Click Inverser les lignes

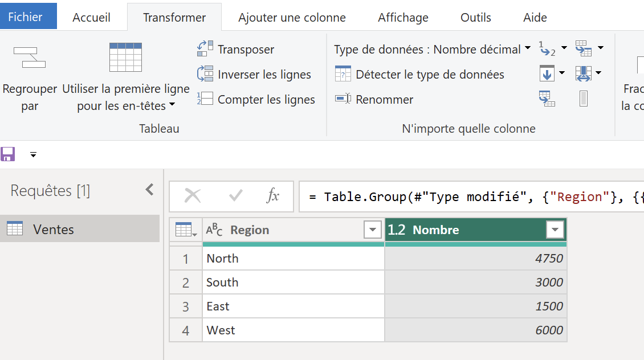pyautogui.click(x=254, y=74)
